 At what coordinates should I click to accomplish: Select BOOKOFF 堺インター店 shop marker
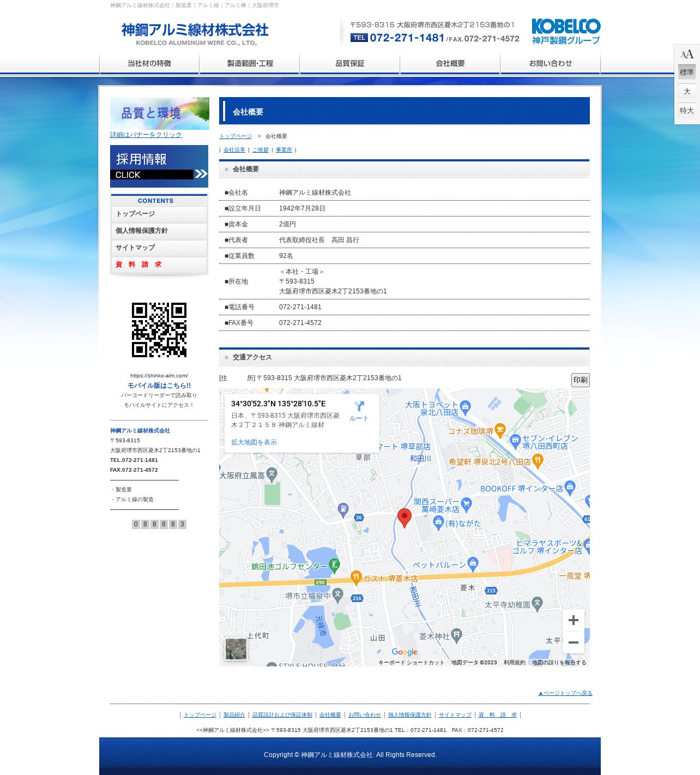pyautogui.click(x=570, y=487)
